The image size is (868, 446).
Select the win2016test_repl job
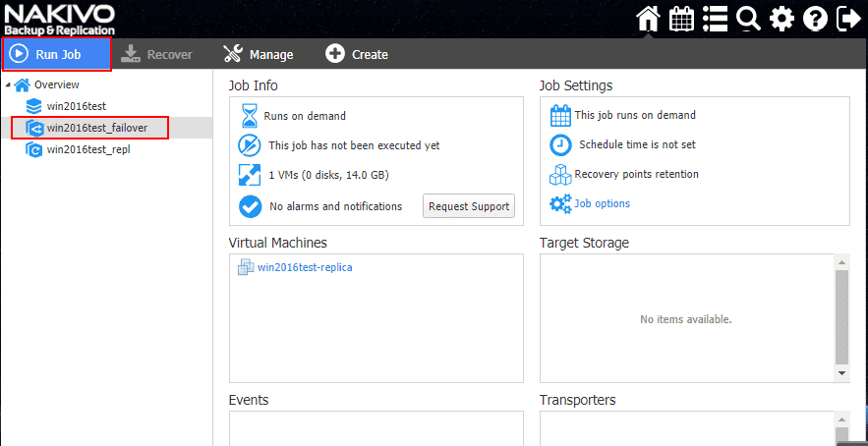(88, 149)
